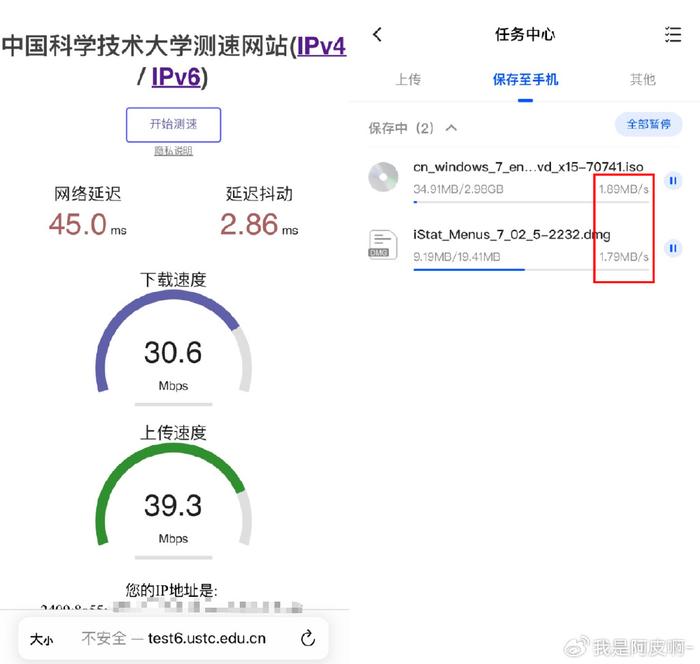
Task: Pause the iStat_Menus dmg download
Action: click(673, 248)
